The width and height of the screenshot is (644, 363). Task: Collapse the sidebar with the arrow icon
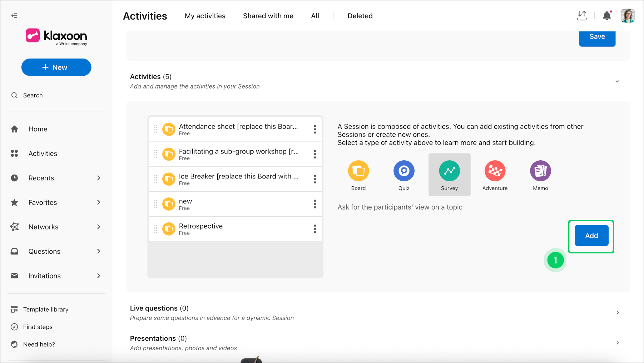pyautogui.click(x=14, y=16)
